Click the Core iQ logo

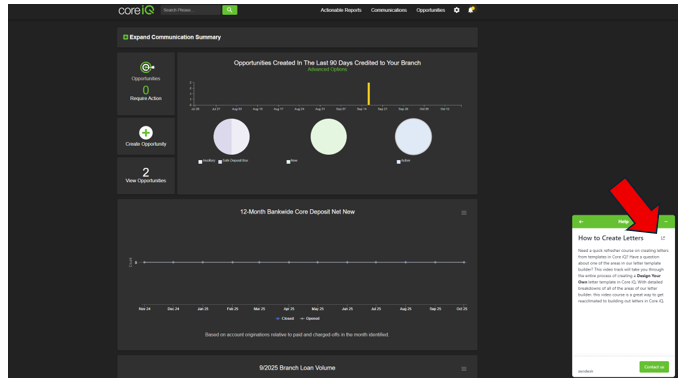pyautogui.click(x=136, y=10)
